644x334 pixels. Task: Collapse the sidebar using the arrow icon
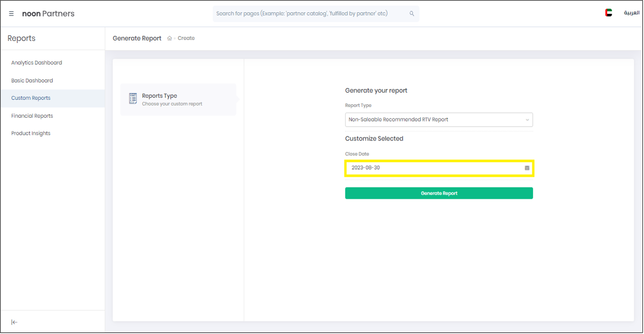(14, 322)
